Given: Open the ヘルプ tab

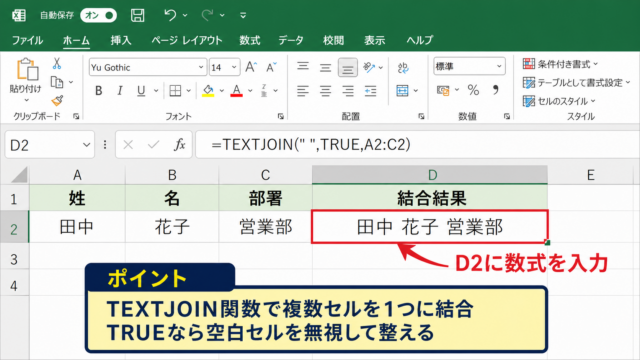Looking at the screenshot, I should (420, 40).
